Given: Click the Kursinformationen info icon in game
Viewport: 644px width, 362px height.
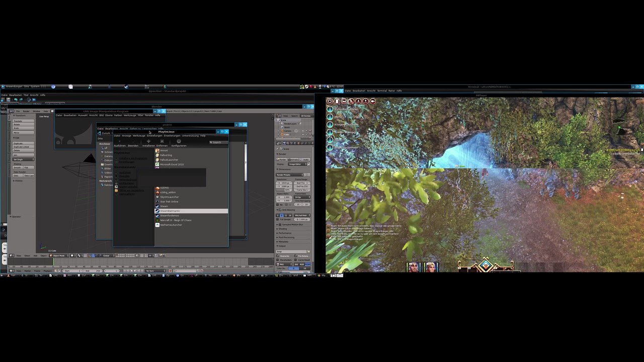Looking at the screenshot, I should pos(330,109).
